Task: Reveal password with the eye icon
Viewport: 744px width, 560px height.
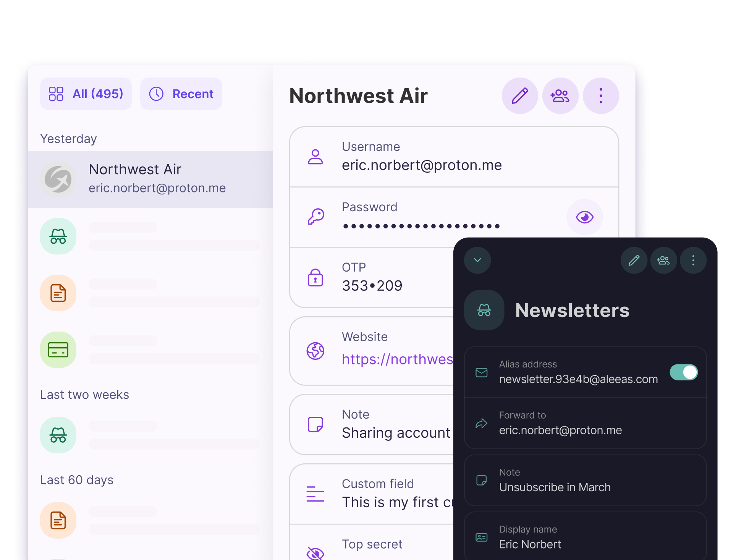Action: click(x=584, y=217)
